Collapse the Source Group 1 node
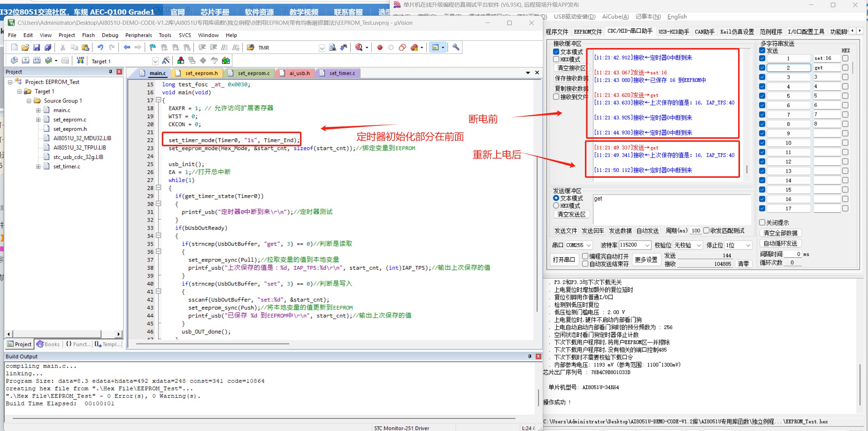 pyautogui.click(x=29, y=101)
